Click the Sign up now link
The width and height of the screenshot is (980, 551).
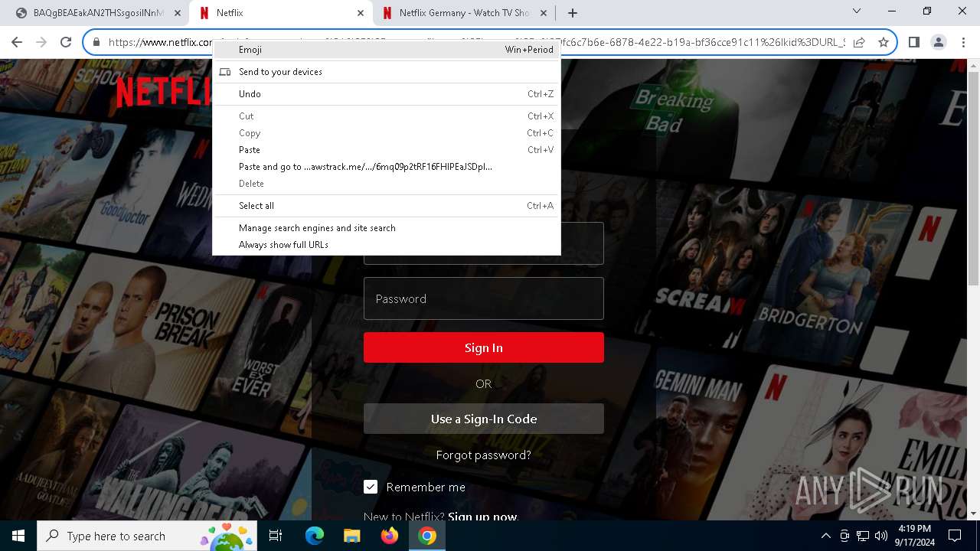pyautogui.click(x=483, y=517)
